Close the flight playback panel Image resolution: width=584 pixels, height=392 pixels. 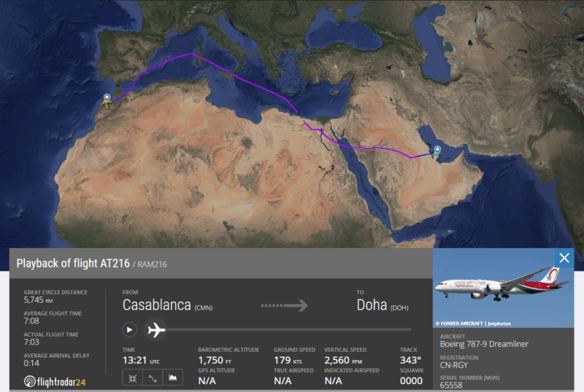564,258
